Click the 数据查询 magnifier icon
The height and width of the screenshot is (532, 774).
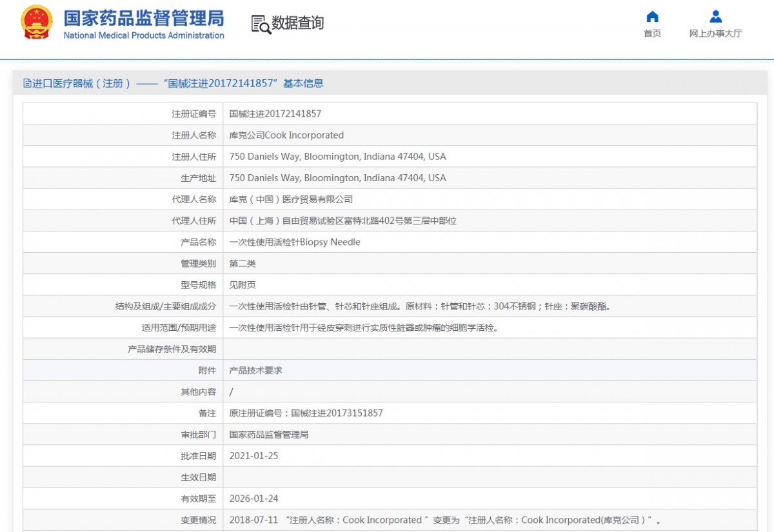tap(261, 24)
